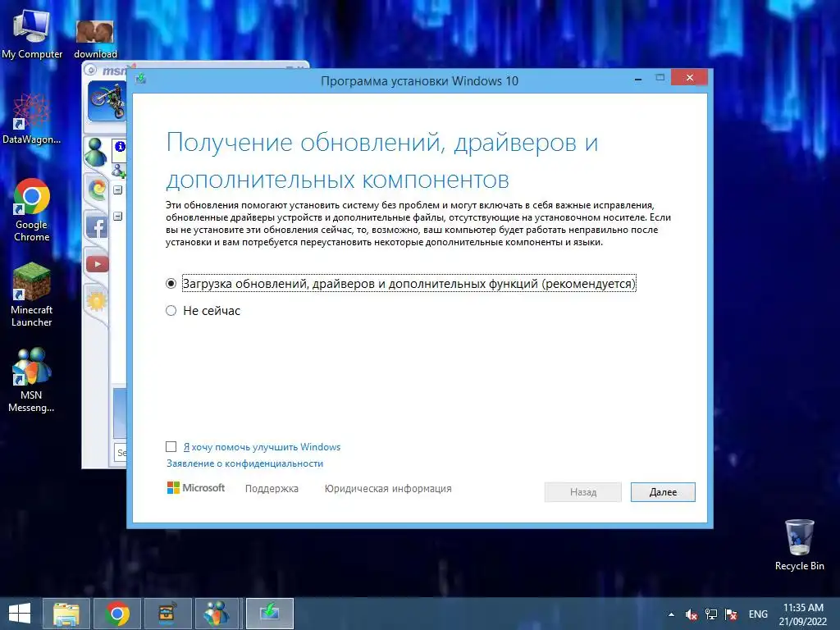
Task: Open Action Center flag icon
Action: click(x=731, y=614)
